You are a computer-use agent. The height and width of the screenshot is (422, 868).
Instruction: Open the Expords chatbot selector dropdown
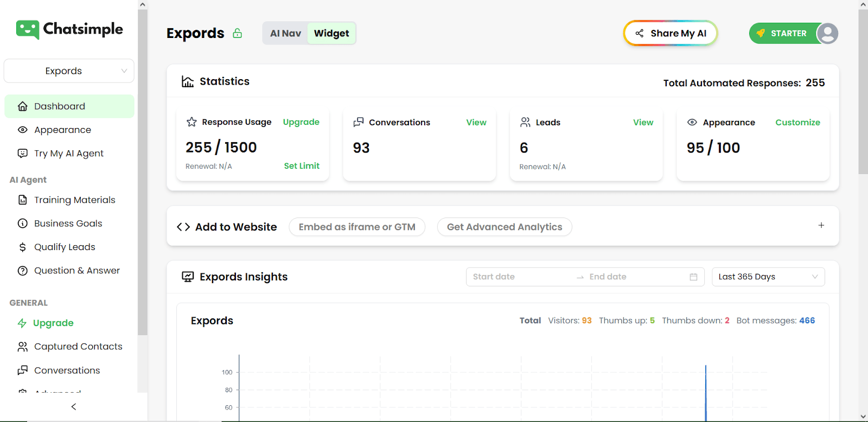tap(69, 71)
